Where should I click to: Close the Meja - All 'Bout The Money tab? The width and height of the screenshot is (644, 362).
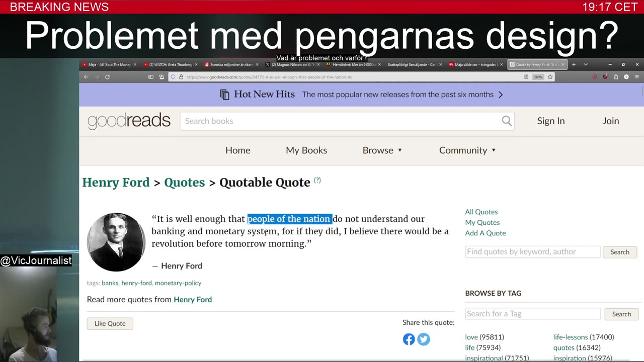pyautogui.click(x=135, y=64)
